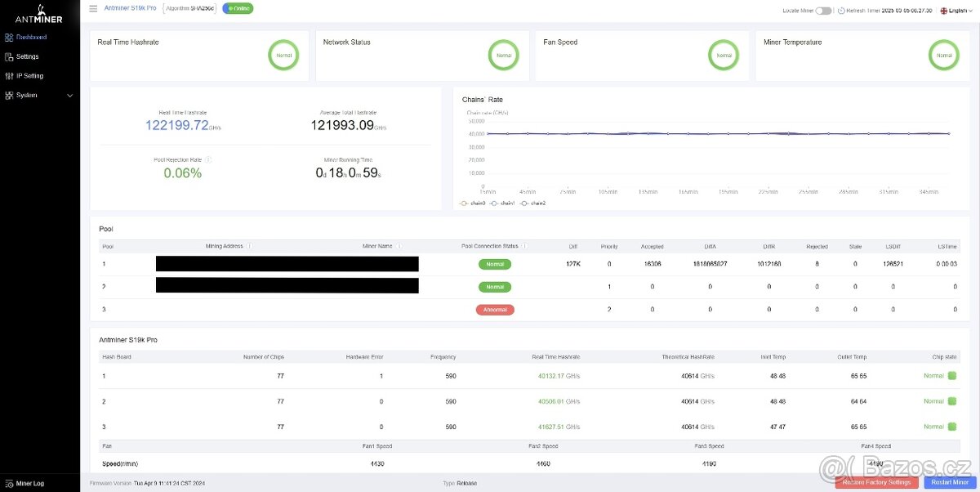Click the Miner Log icon
Viewport: 980px width, 492px height.
point(9,483)
